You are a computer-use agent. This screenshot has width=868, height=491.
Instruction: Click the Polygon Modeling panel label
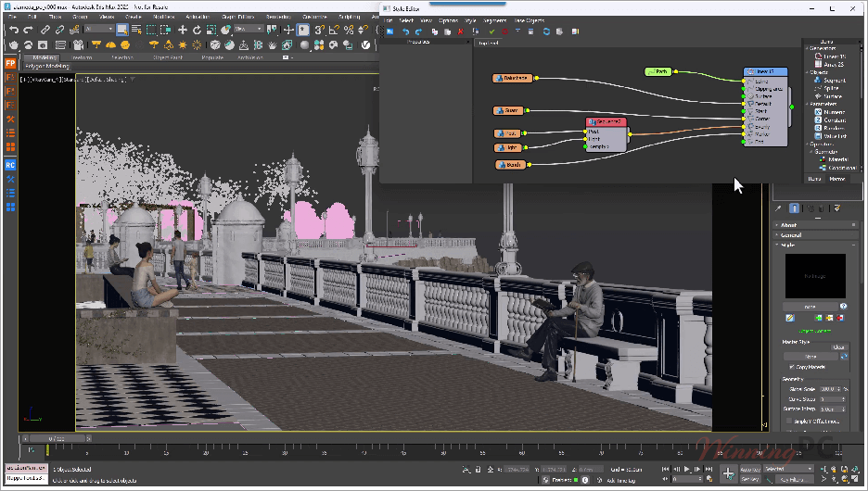(47, 67)
